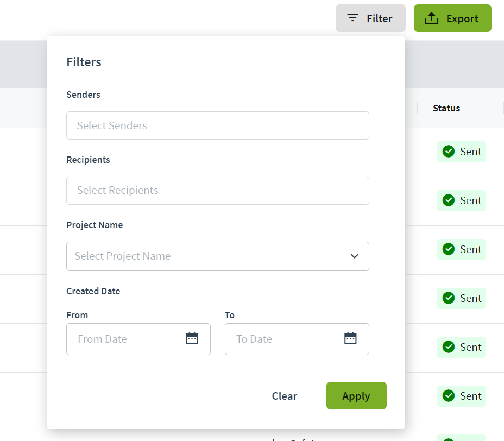Click the From Date input

coord(138,339)
